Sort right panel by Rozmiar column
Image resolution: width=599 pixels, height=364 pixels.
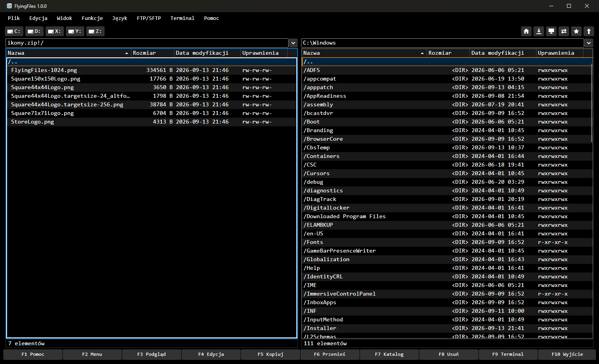tap(448, 53)
